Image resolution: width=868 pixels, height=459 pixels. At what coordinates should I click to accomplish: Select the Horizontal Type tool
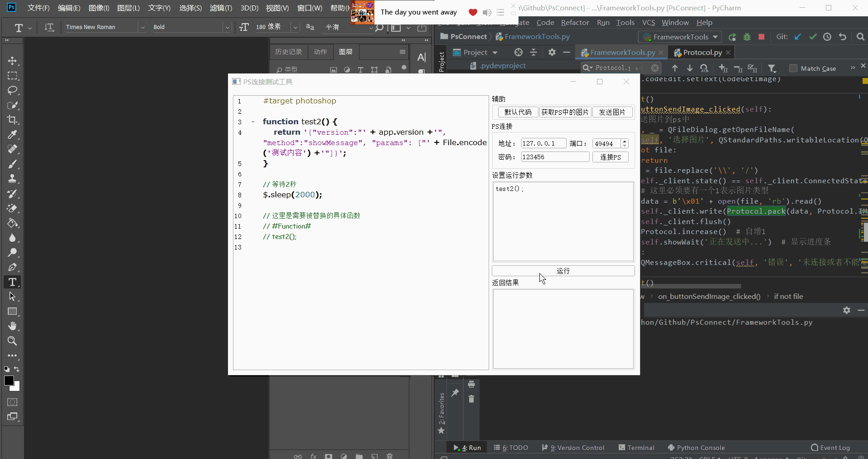(x=12, y=282)
